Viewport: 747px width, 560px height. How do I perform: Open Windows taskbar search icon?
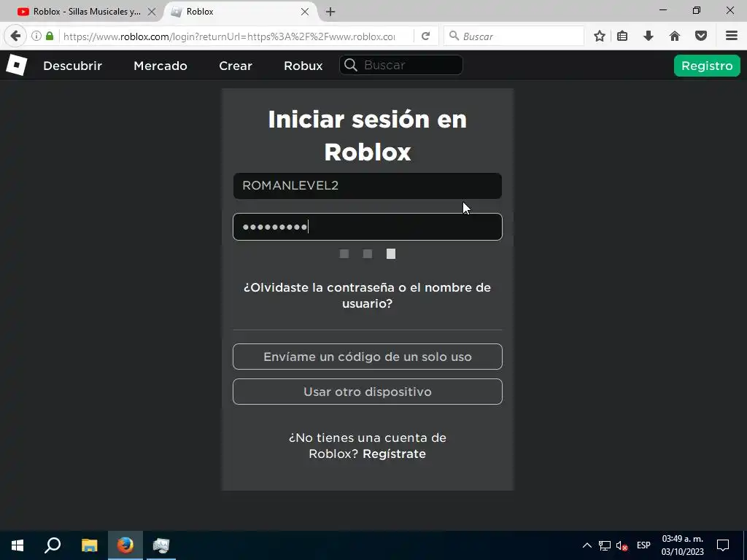pos(53,545)
